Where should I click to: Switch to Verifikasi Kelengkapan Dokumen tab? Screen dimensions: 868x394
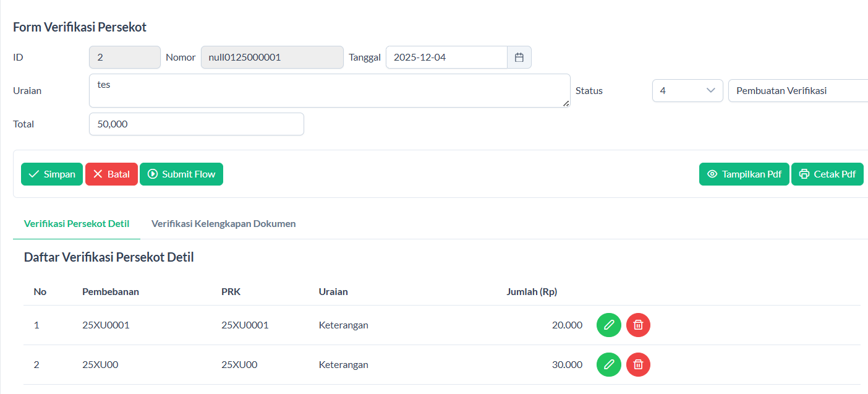(x=223, y=224)
